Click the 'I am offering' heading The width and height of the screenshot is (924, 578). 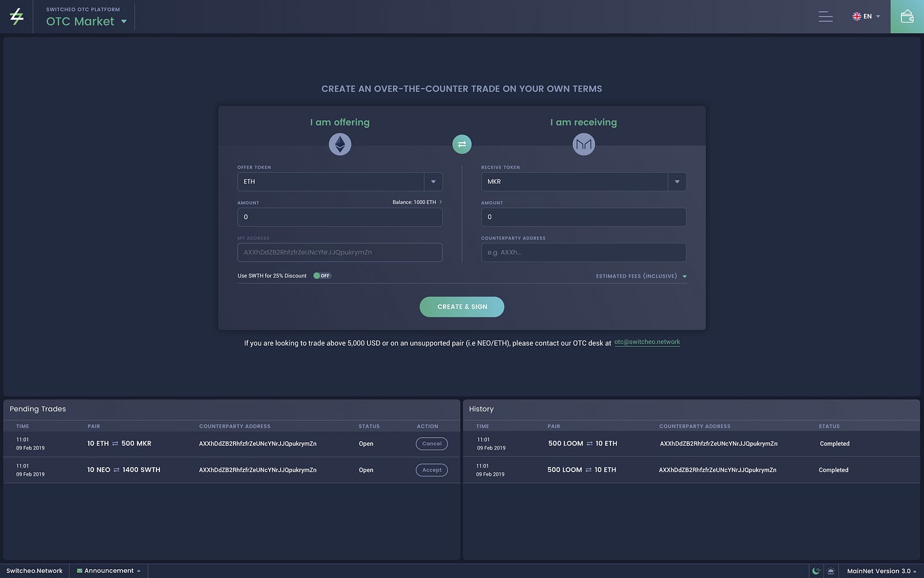pos(340,123)
